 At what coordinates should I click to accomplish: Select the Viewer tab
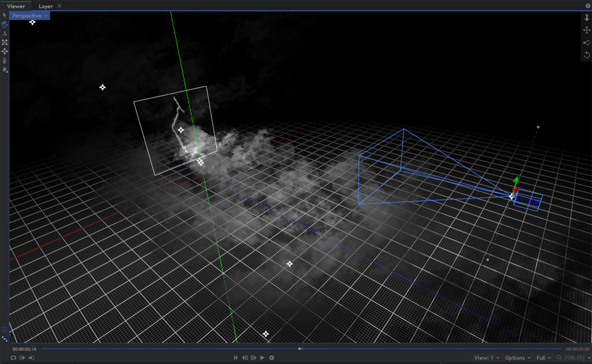click(x=16, y=6)
